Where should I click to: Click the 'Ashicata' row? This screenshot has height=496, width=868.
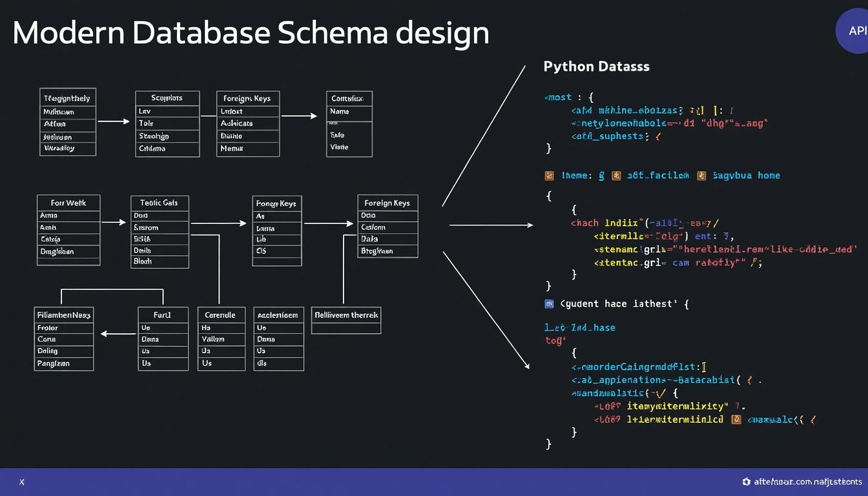pos(248,123)
